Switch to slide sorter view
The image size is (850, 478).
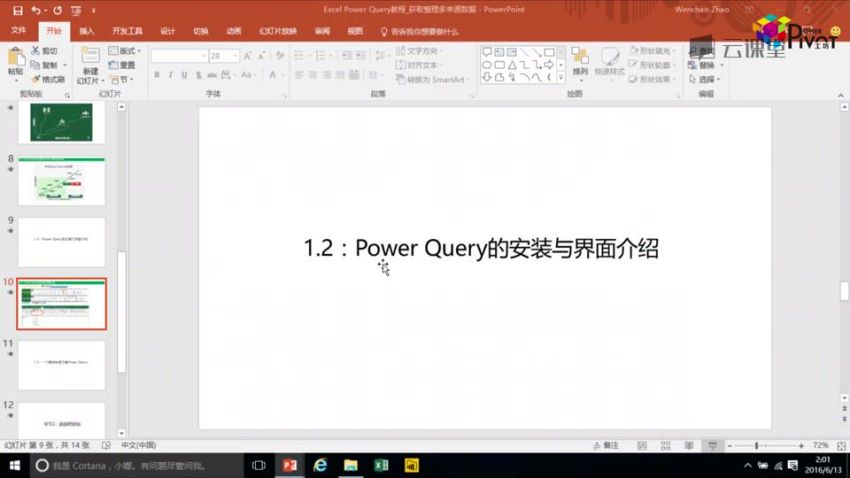(x=666, y=445)
